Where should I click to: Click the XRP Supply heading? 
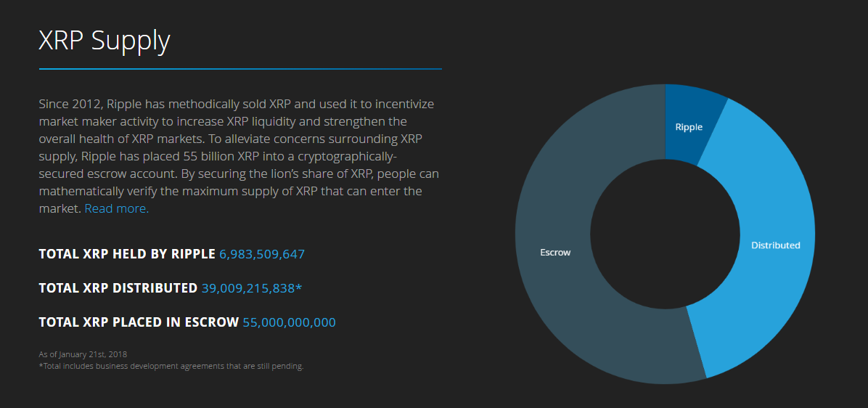pos(104,41)
